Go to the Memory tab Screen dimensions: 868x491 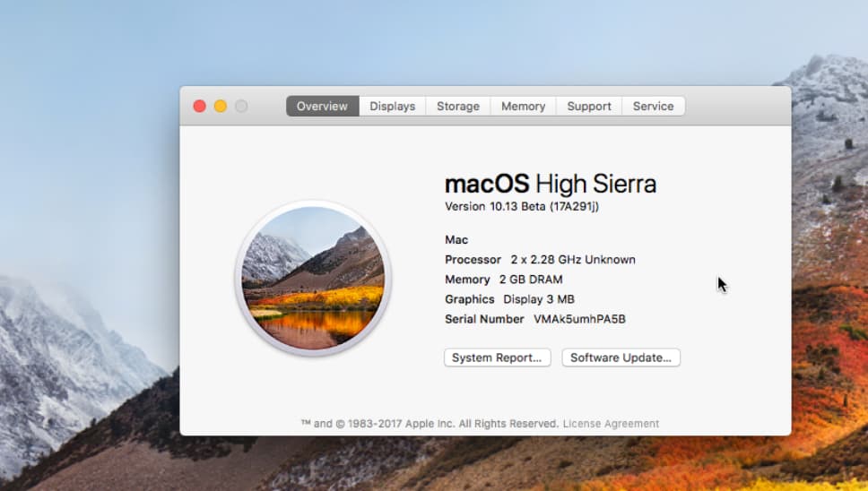click(523, 106)
